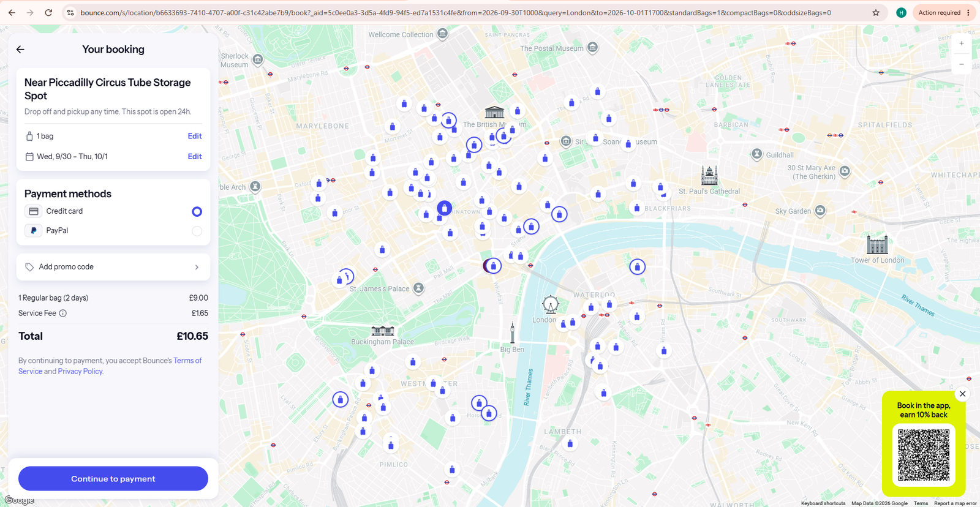The height and width of the screenshot is (507, 980).
Task: Click the Sherlock Museum map marker
Action: click(258, 59)
